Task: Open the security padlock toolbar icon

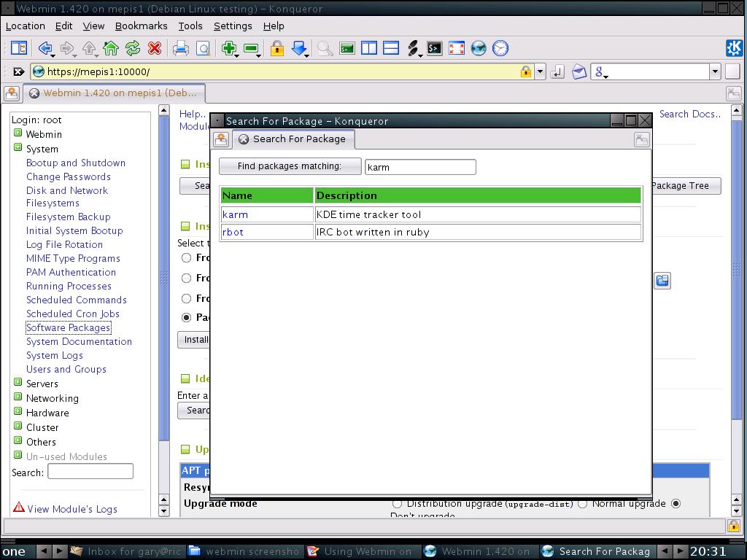Action: (x=276, y=48)
